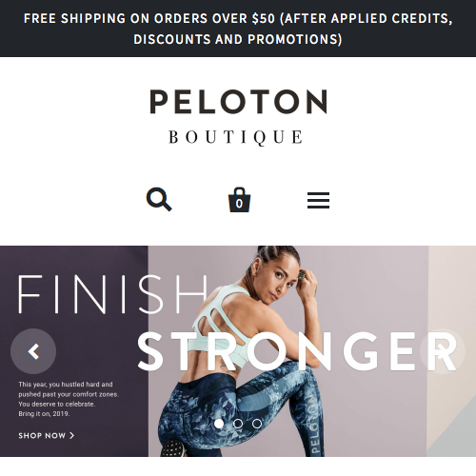Open search with the magnifying glass icon
Viewport: 476px width, 476px height.
(159, 199)
